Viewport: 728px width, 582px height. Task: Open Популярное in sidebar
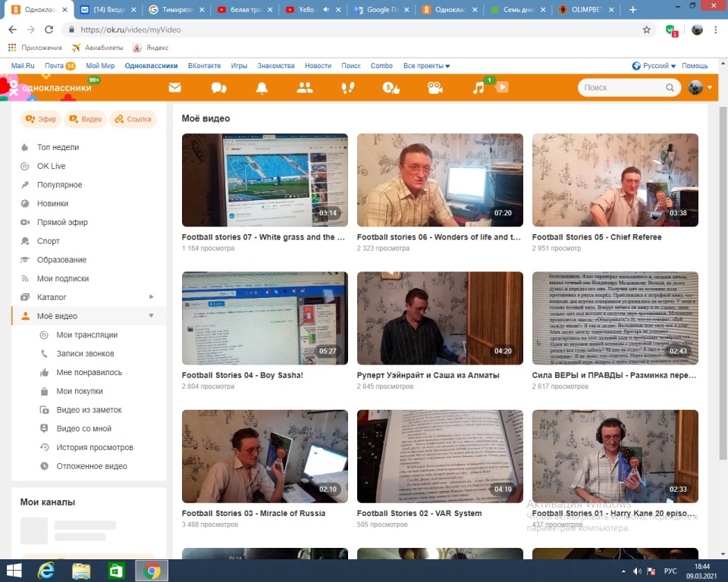point(59,185)
